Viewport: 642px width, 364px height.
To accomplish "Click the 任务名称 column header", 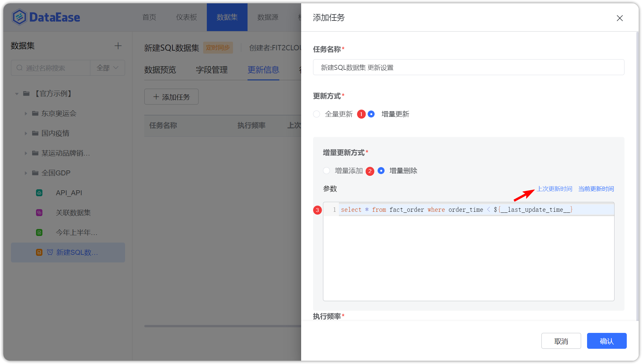I will click(163, 125).
